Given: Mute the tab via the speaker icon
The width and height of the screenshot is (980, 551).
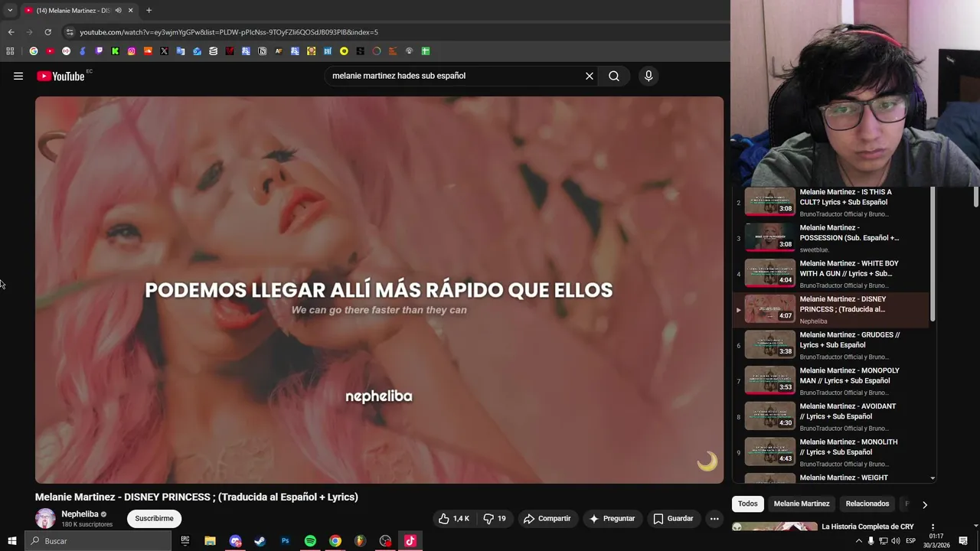Looking at the screenshot, I should (x=118, y=10).
